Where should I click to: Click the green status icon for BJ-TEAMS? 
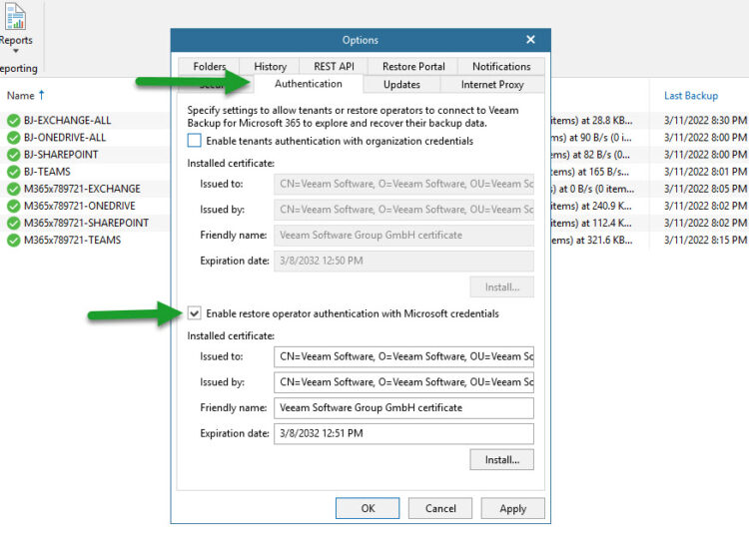pos(13,173)
